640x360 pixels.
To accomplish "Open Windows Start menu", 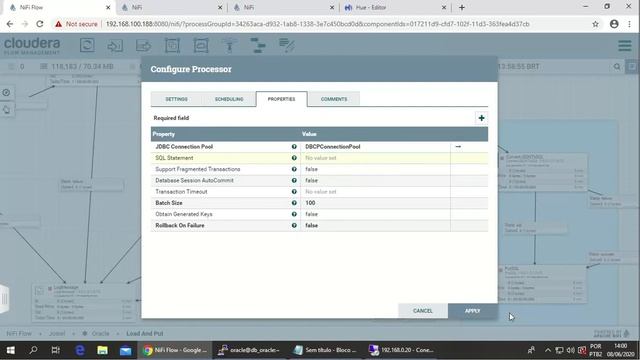I will [11, 350].
